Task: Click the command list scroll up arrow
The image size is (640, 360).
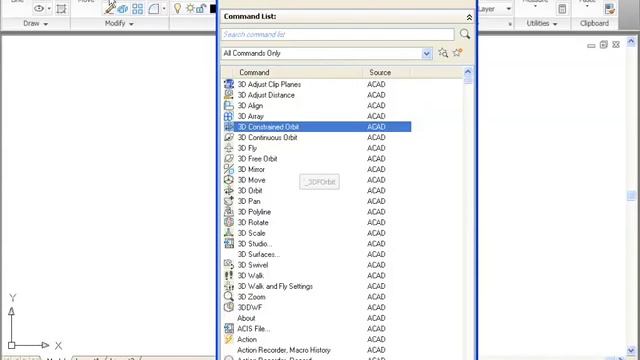Action: coord(468,71)
